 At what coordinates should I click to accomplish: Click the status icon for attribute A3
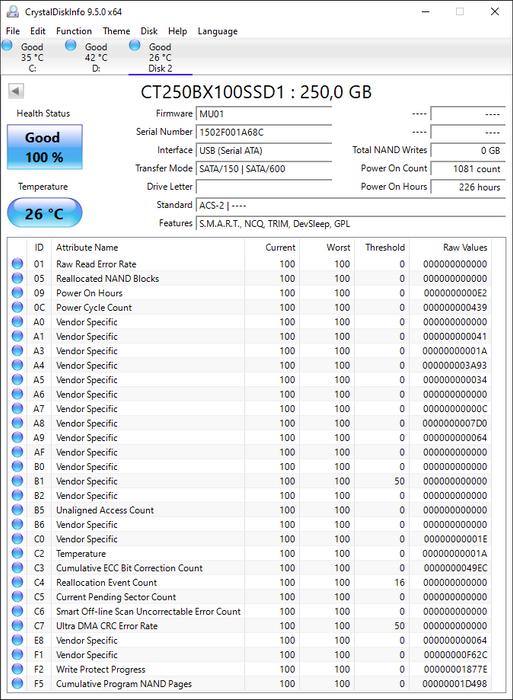coord(17,350)
